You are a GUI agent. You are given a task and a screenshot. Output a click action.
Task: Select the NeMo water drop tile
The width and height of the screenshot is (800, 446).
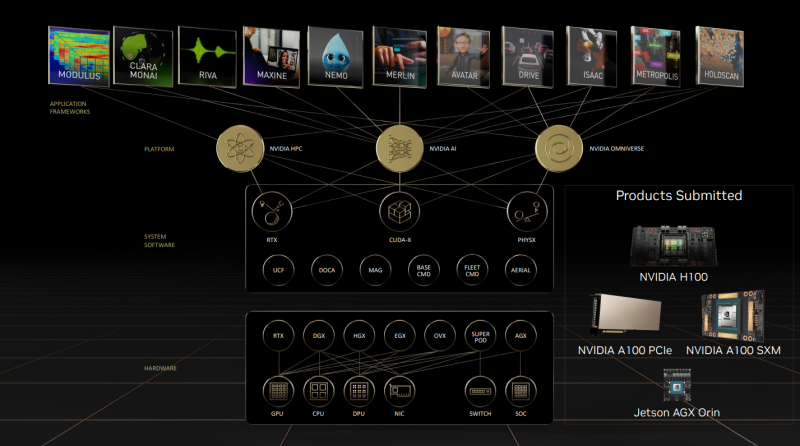336,57
